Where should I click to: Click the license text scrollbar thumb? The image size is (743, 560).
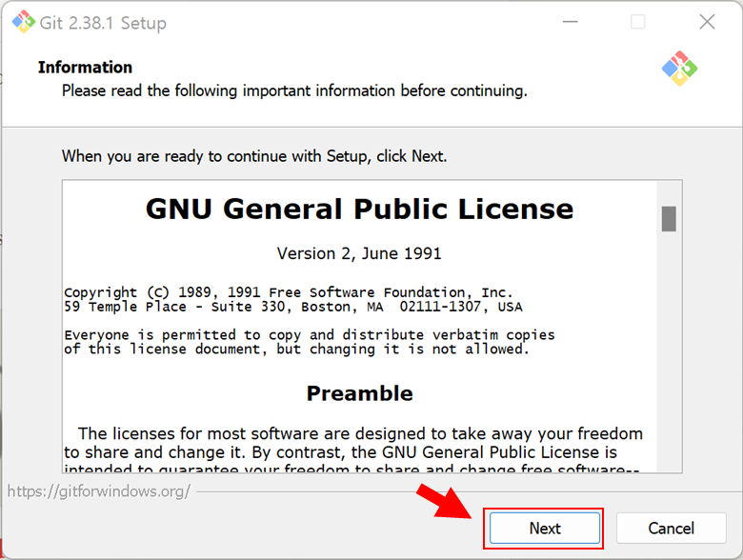pyautogui.click(x=669, y=219)
